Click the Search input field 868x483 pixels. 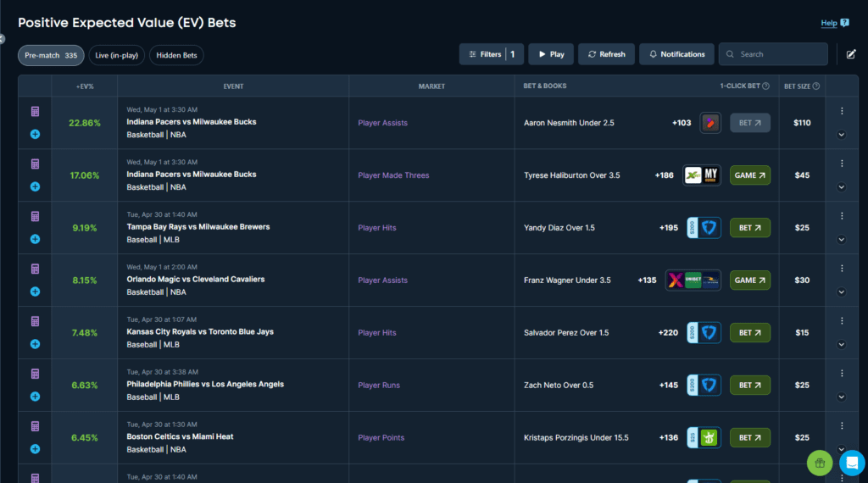coord(773,54)
